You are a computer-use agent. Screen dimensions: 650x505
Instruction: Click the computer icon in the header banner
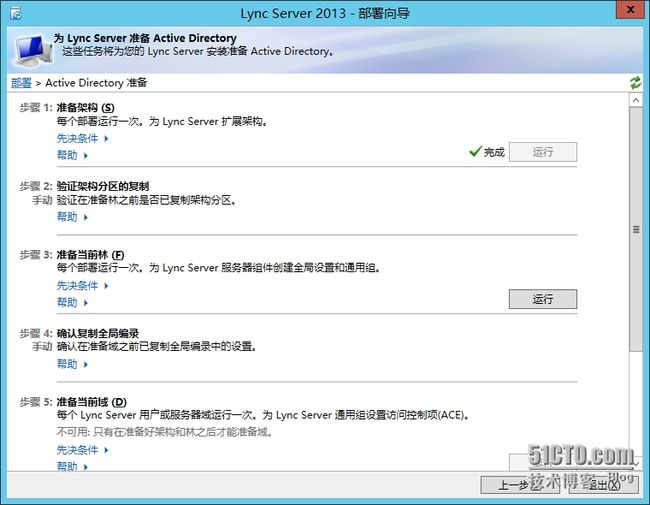[34, 51]
